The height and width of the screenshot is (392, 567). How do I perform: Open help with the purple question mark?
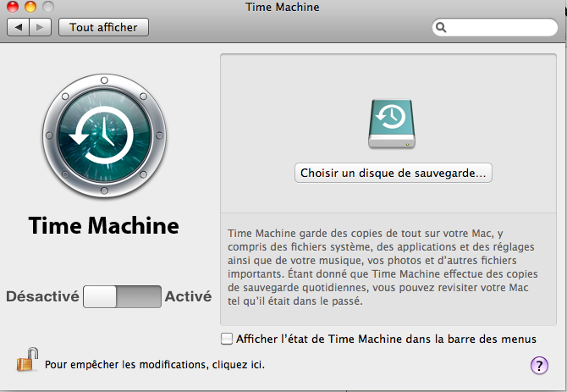point(538,365)
